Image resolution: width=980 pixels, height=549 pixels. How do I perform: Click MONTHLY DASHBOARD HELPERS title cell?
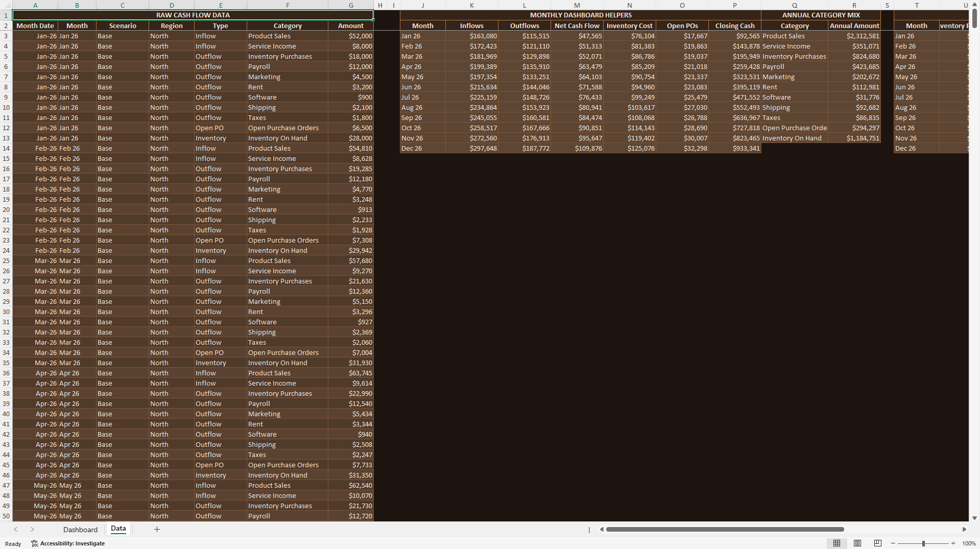pos(581,15)
